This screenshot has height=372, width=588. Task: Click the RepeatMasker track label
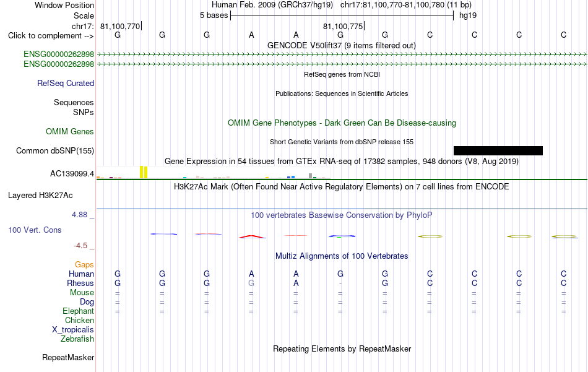coord(68,358)
